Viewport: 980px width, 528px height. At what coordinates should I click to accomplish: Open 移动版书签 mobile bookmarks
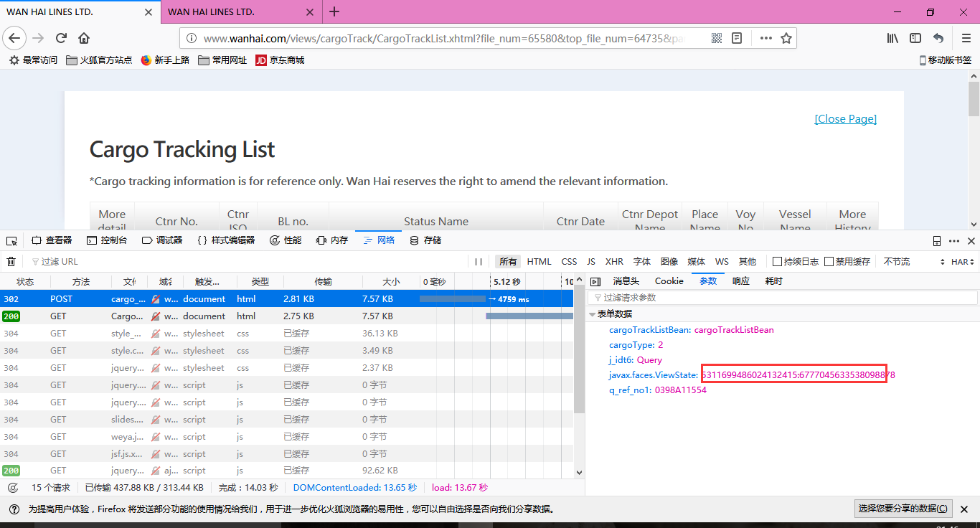coord(946,60)
